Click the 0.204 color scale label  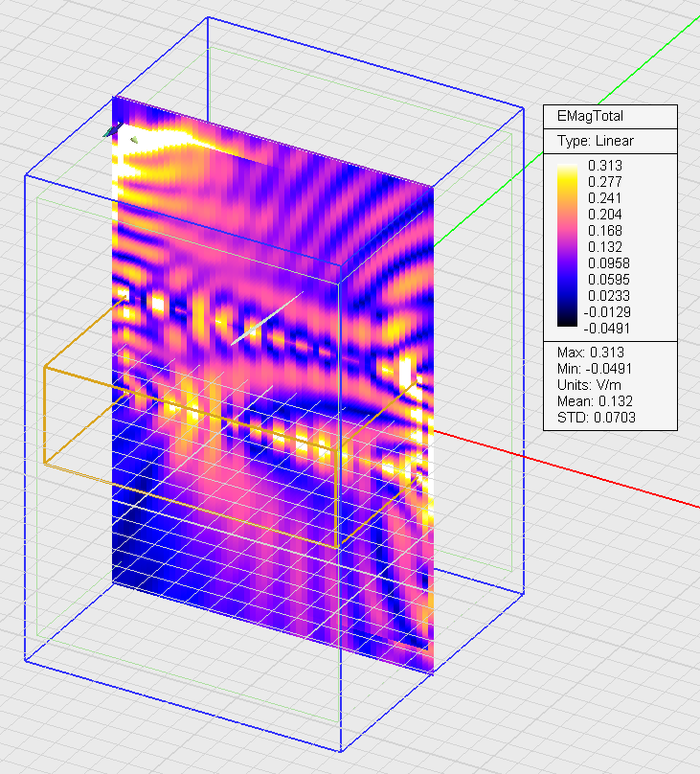point(605,215)
